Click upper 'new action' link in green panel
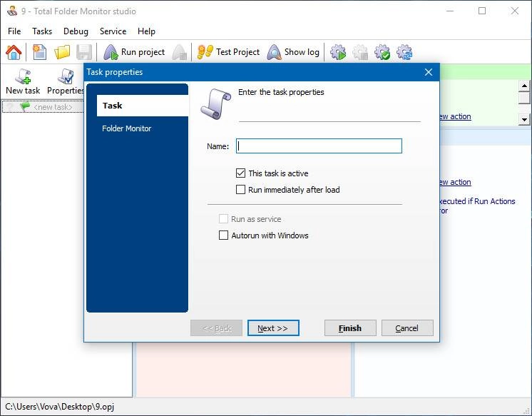This screenshot has width=532, height=416. coord(455,116)
